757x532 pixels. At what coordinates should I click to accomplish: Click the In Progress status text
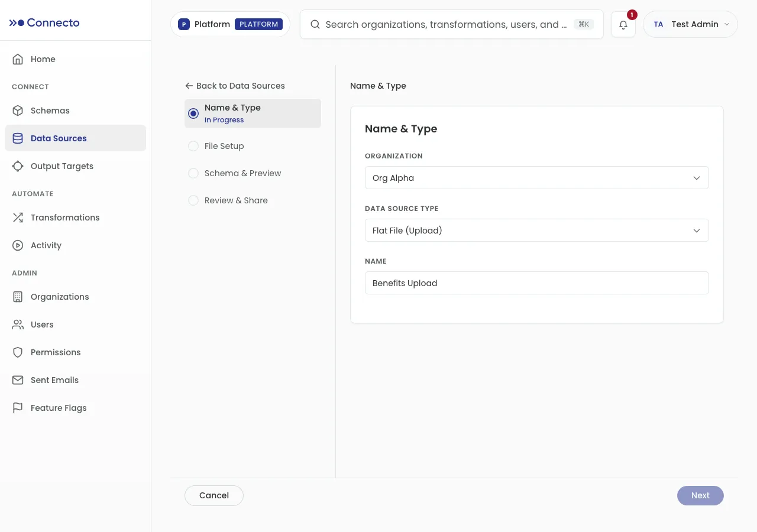coord(224,120)
